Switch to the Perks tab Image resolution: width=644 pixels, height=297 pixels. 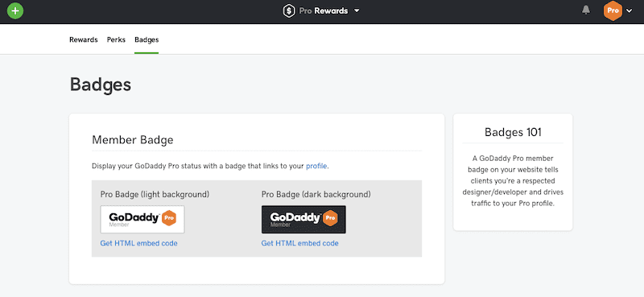click(x=116, y=40)
